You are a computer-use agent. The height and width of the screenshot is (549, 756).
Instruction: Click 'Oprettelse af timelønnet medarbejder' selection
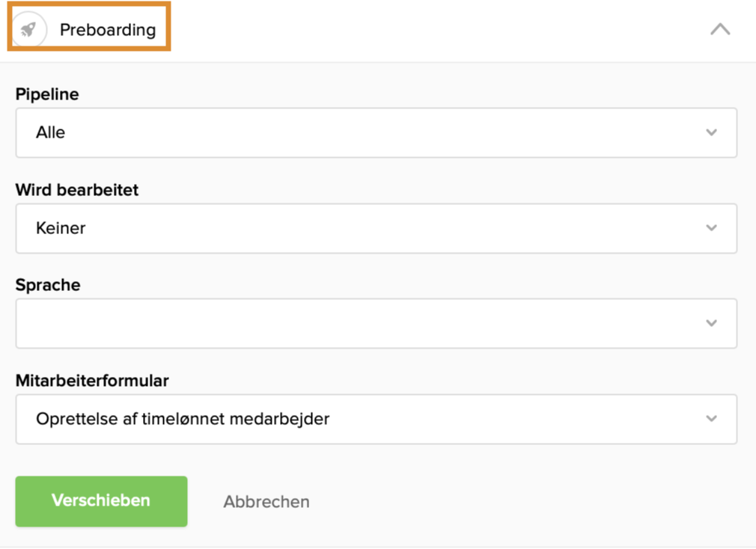coord(183,419)
